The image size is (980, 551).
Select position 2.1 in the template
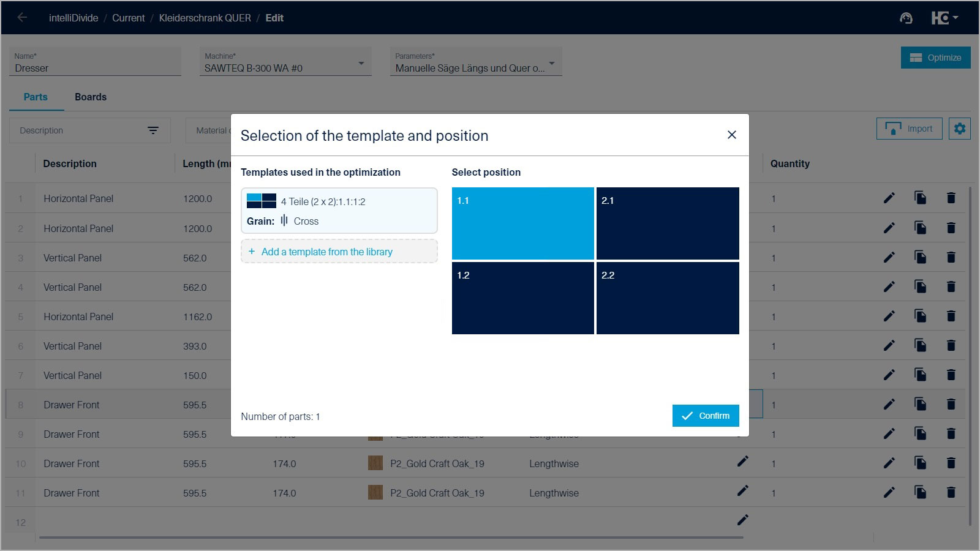click(668, 223)
